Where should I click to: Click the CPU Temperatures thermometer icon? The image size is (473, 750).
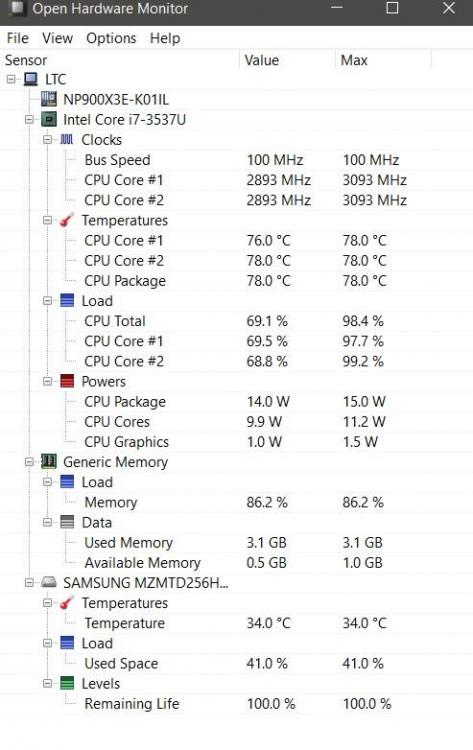pyautogui.click(x=66, y=220)
